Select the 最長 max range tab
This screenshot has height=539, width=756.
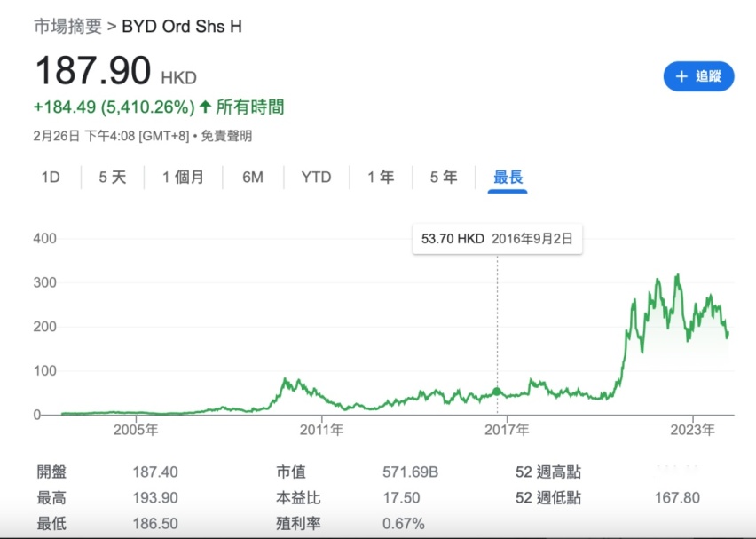coord(508,177)
